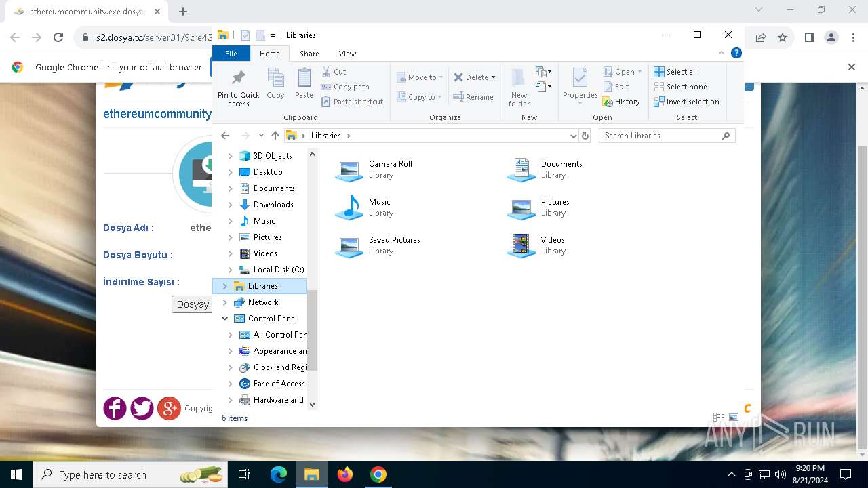Click Pin to Quick access icon
Viewport: 868px width, 488px height.
pyautogui.click(x=238, y=78)
